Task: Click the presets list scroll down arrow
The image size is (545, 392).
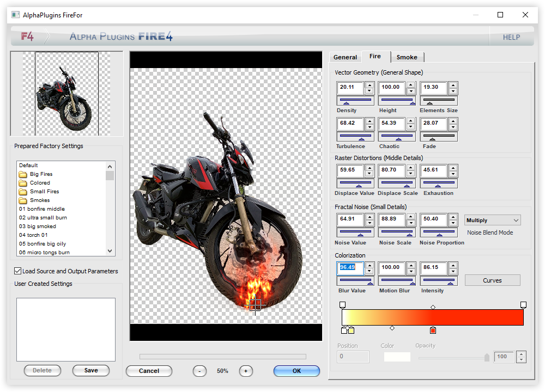Action: (110, 251)
